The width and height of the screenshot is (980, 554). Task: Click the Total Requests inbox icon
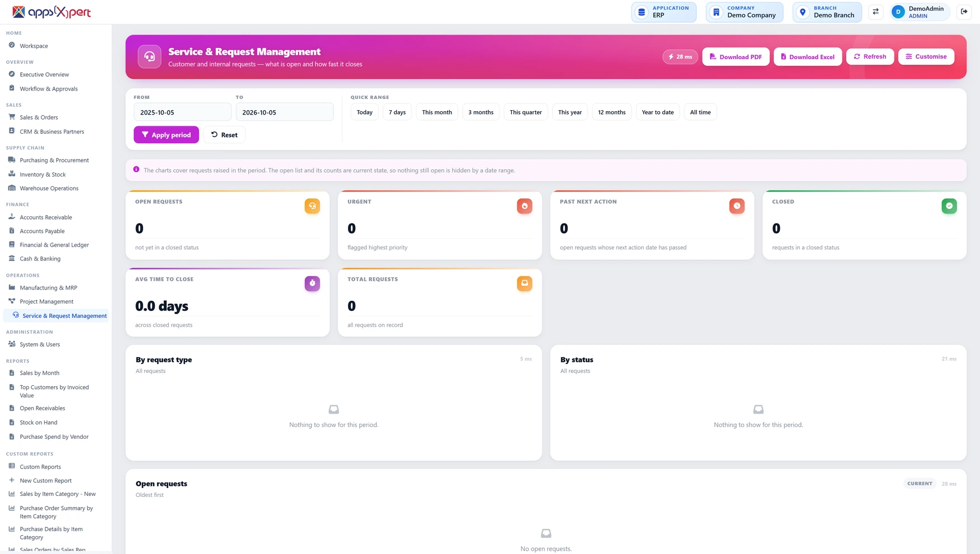(x=525, y=283)
